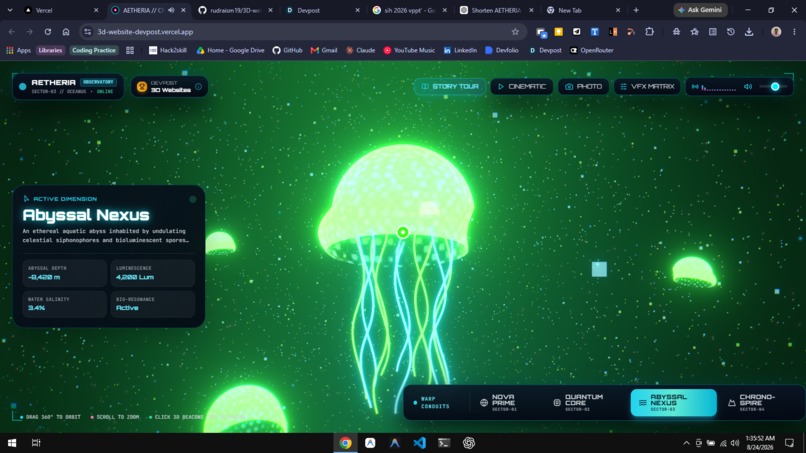Warp to Quantum Core sector
Image resolution: width=806 pixels, height=453 pixels.
point(578,403)
